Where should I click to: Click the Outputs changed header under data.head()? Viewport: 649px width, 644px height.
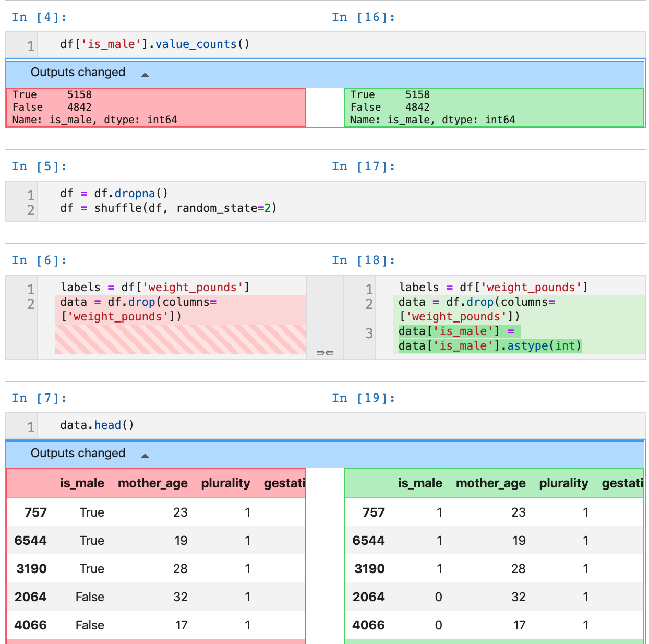click(78, 454)
